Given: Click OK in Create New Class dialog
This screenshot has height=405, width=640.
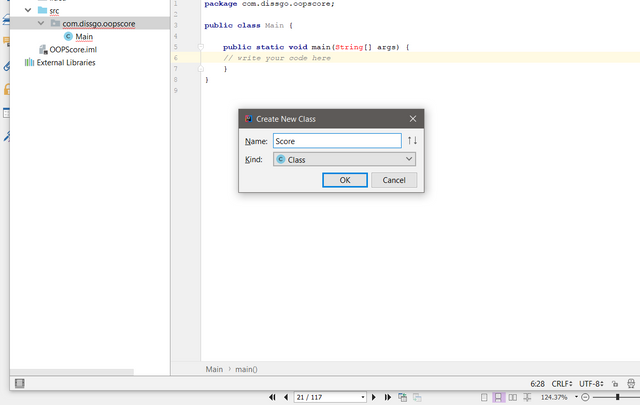Looking at the screenshot, I should click(x=345, y=180).
